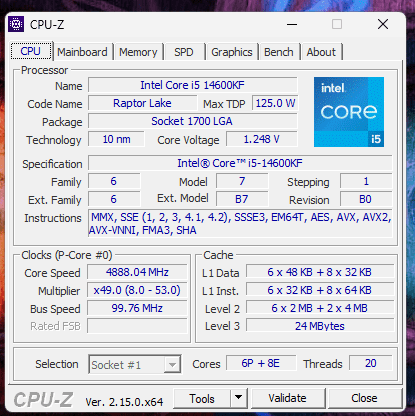Image resolution: width=415 pixels, height=416 pixels.
Task: Click L1 Inst. value '6 x 32 KB + 8 x 64 KB'
Action: coord(320,290)
